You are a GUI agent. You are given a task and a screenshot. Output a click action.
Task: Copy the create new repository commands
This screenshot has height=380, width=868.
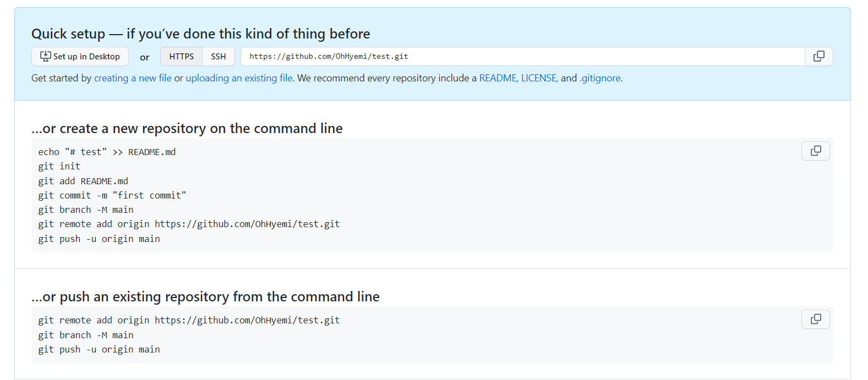click(x=816, y=151)
